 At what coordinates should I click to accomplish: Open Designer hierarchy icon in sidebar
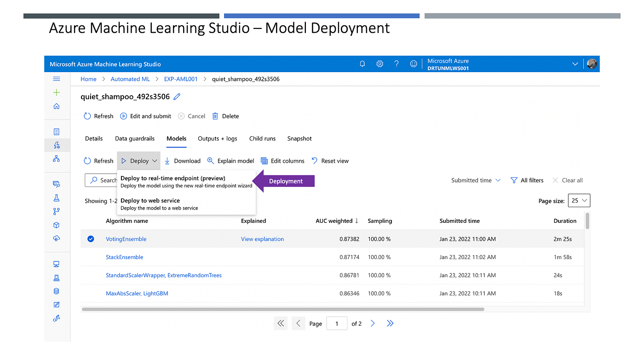pyautogui.click(x=57, y=158)
